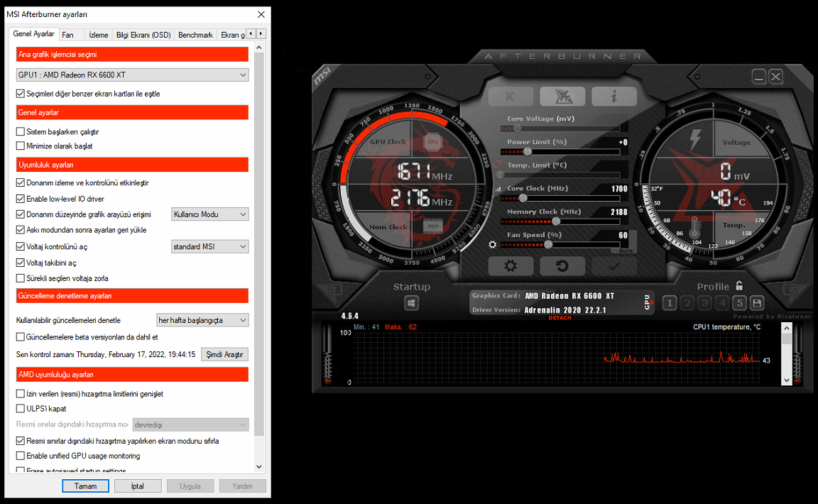The height and width of the screenshot is (504, 818).
Task: Click the İptal button
Action: (x=138, y=486)
